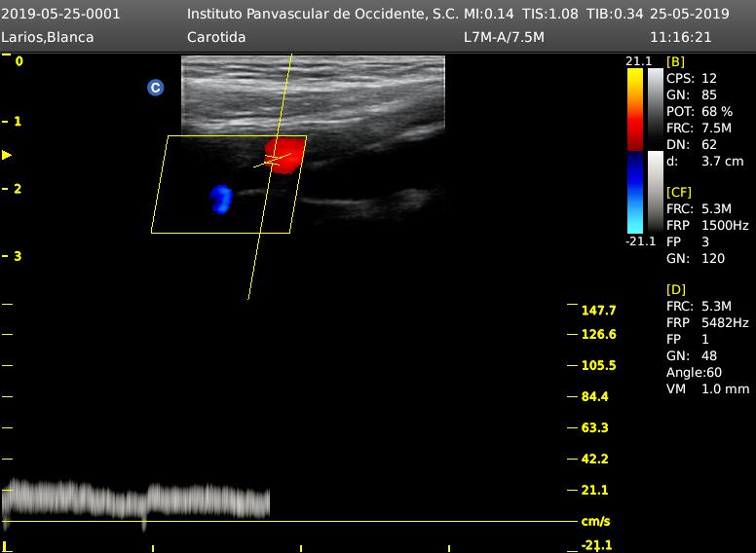Click the Angle:60 parameter
Image resolution: width=756 pixels, height=553 pixels.
point(695,372)
